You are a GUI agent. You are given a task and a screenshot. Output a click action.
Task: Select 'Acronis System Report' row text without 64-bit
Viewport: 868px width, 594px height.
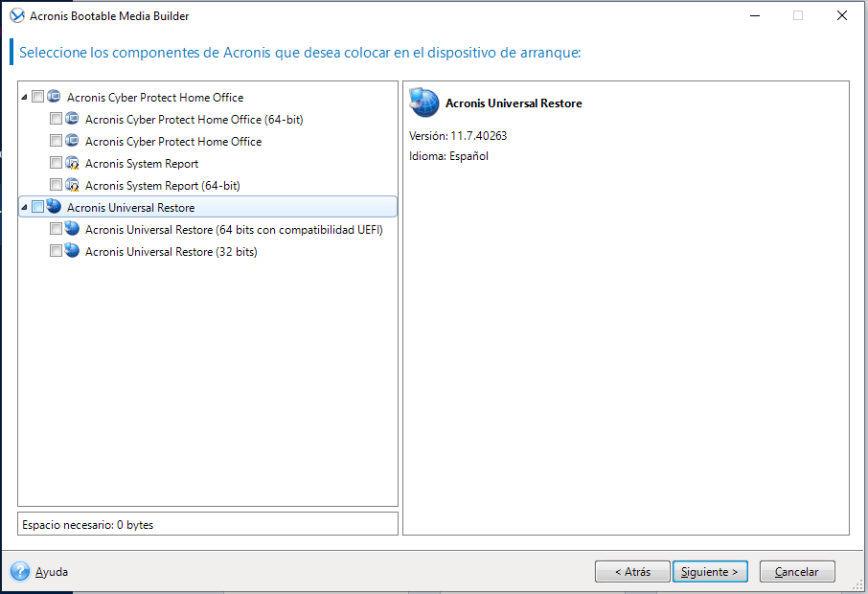coord(142,164)
